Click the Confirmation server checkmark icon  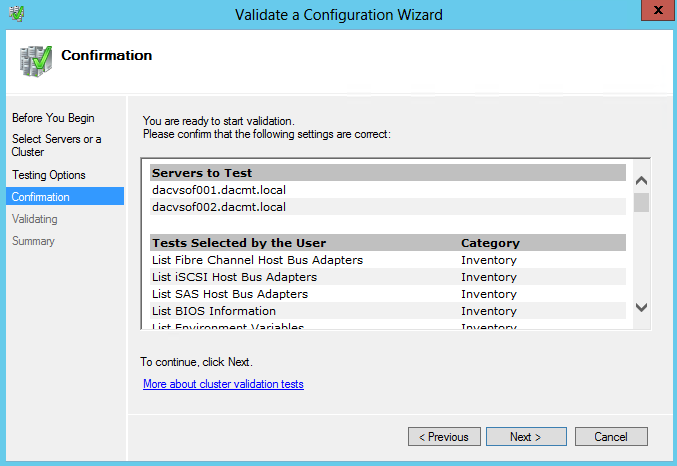35,61
